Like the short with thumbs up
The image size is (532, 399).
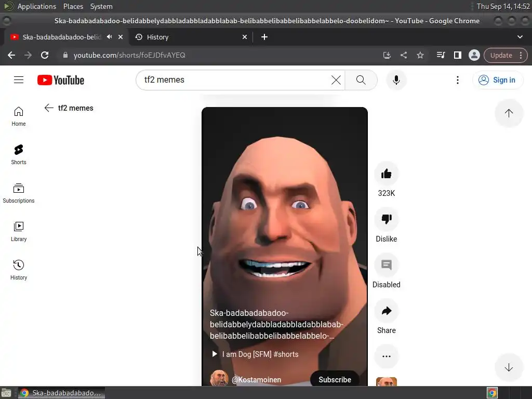pos(387,174)
